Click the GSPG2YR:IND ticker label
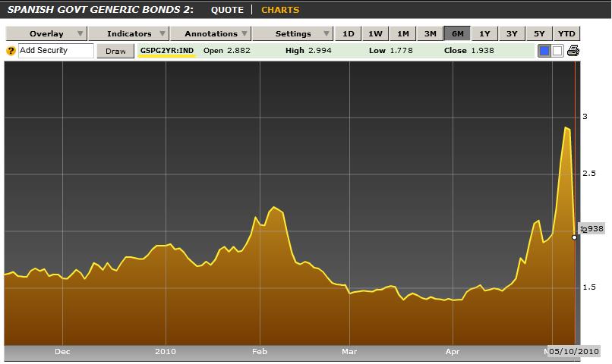Viewport: 612px width, 364px height. click(x=167, y=50)
